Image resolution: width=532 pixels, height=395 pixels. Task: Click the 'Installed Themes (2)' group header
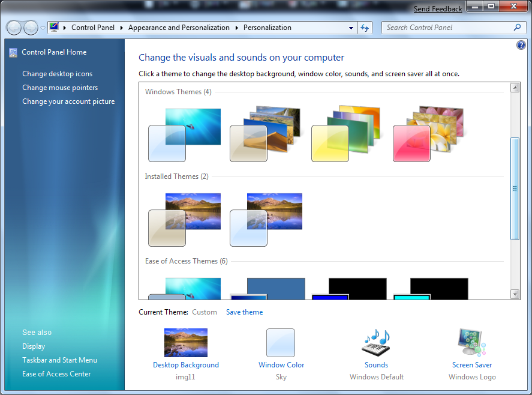(177, 176)
